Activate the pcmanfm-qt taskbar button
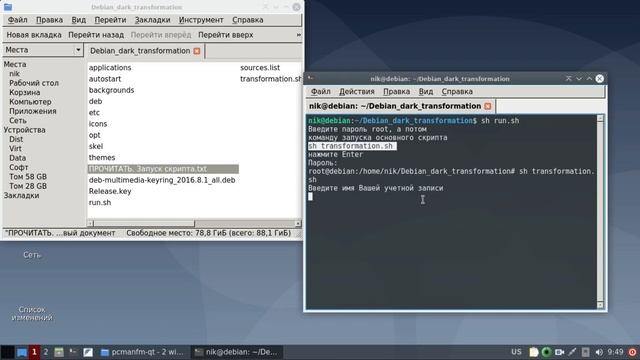 [143, 352]
